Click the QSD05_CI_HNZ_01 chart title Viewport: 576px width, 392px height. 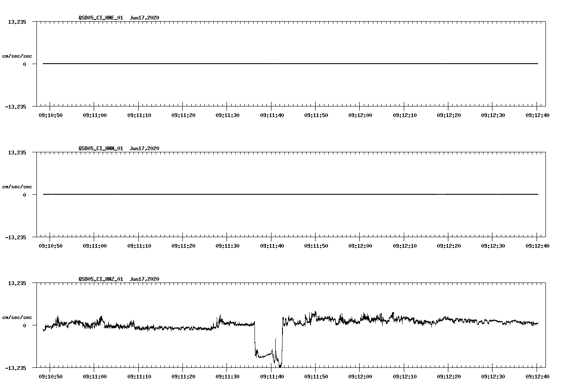pos(101,279)
